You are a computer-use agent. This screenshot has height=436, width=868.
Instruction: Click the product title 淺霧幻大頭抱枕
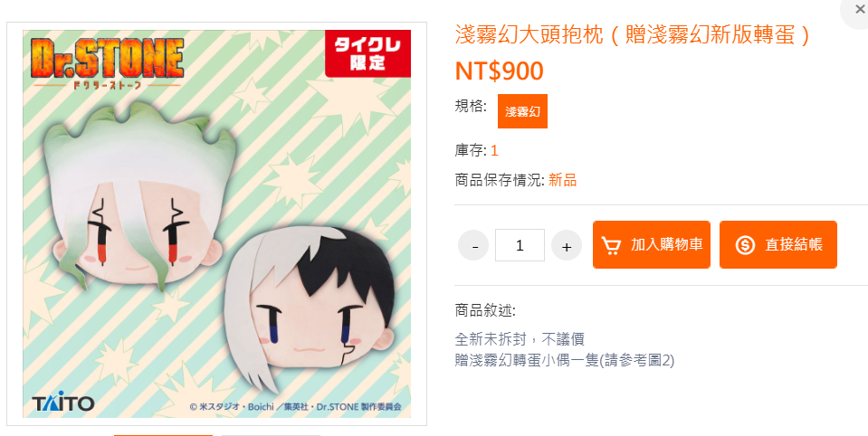point(529,35)
